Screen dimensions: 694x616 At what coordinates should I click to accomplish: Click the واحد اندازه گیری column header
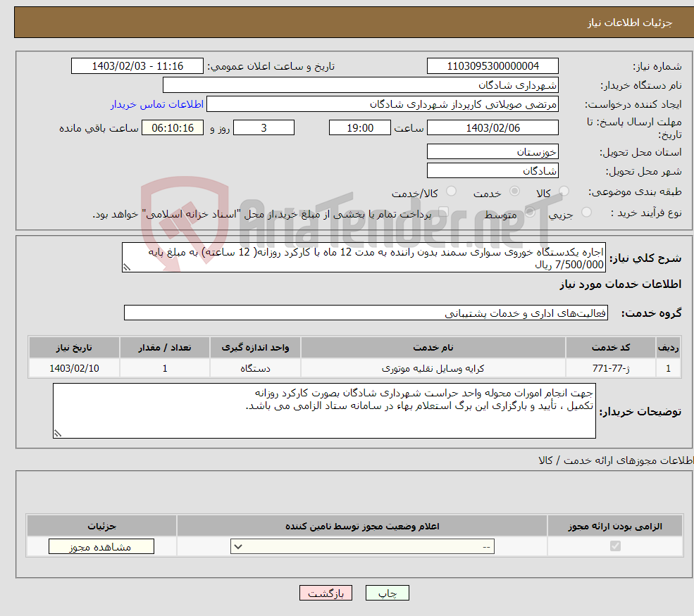[x=255, y=348]
